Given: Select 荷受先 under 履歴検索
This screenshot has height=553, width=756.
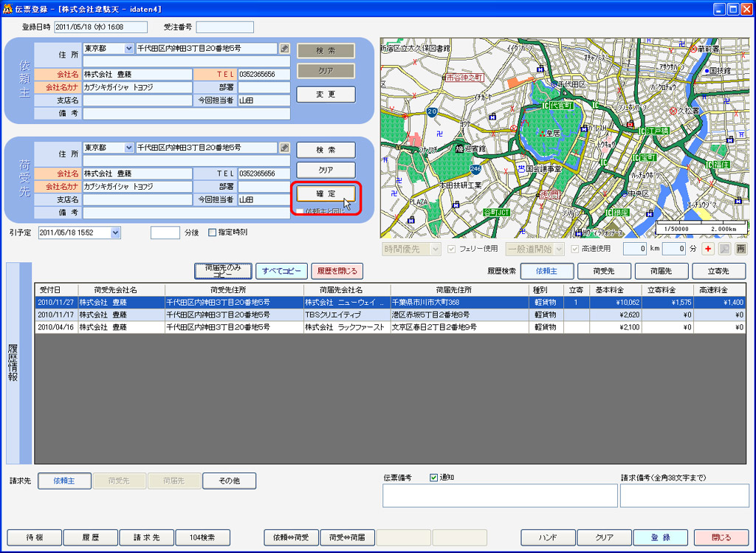Looking at the screenshot, I should (604, 271).
